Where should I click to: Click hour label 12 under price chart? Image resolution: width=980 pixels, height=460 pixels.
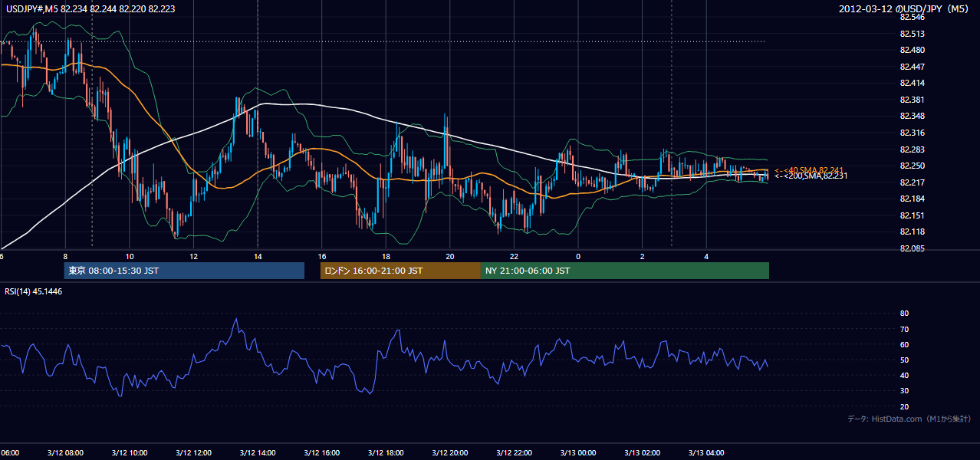[x=194, y=257]
